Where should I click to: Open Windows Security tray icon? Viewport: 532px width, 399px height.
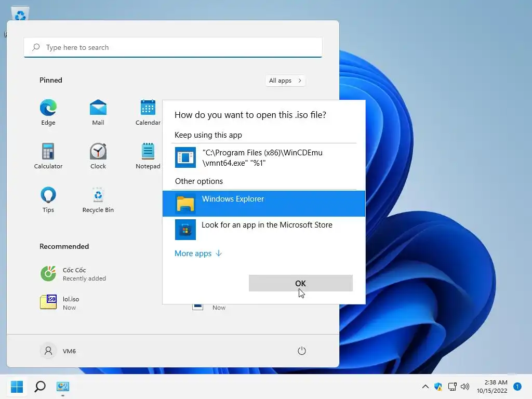point(438,387)
